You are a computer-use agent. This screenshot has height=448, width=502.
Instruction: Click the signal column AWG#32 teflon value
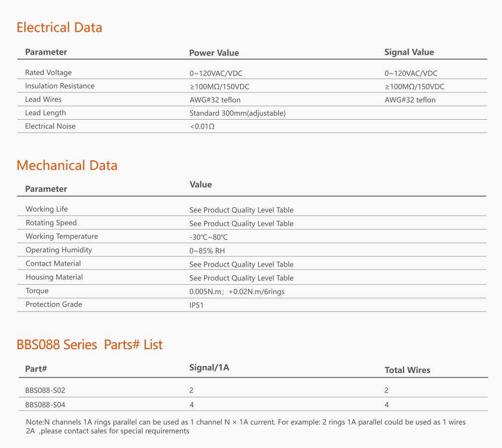click(x=410, y=100)
